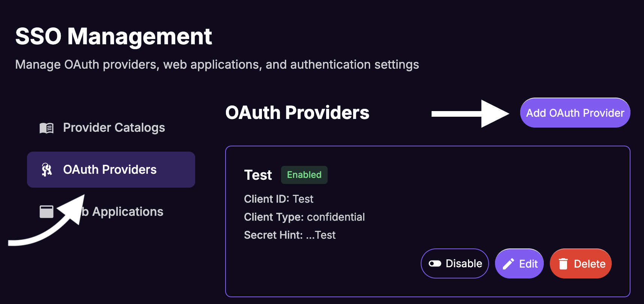This screenshot has height=304, width=644.
Task: Click the book icon beside Provider Catalogs
Action: pyautogui.click(x=46, y=127)
